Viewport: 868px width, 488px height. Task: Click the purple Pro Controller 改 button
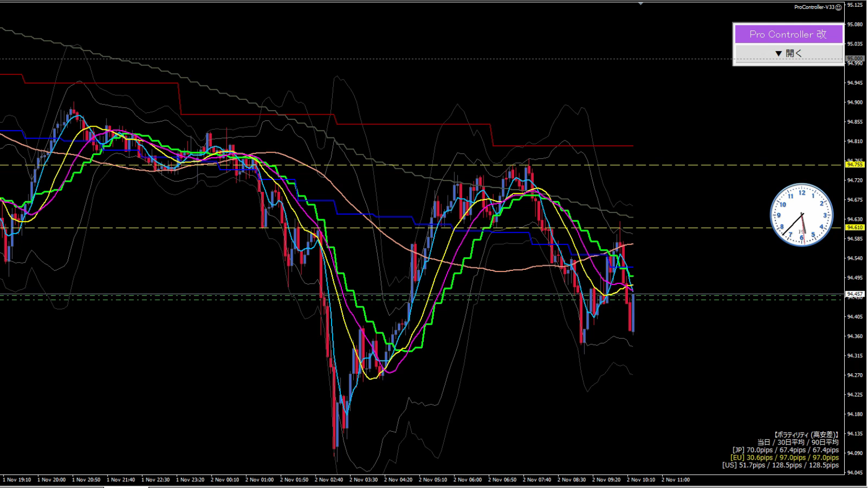pos(788,34)
